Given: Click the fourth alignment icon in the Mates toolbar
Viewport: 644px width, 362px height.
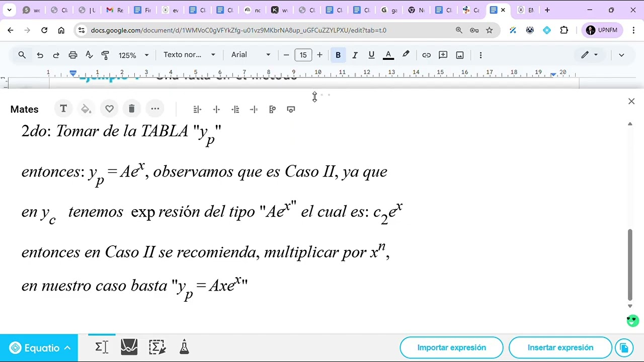Looking at the screenshot, I should pos(254,109).
